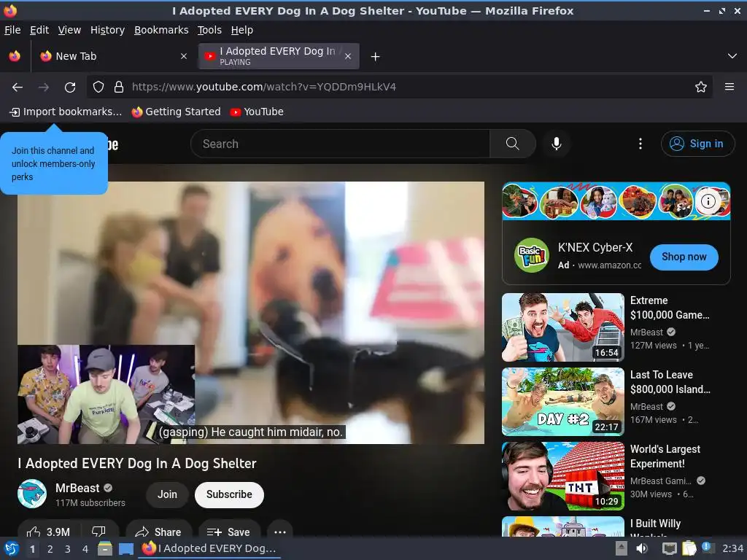Close the I Adopted EVERY Dog tab
The height and width of the screenshot is (560, 747).
pos(348,56)
